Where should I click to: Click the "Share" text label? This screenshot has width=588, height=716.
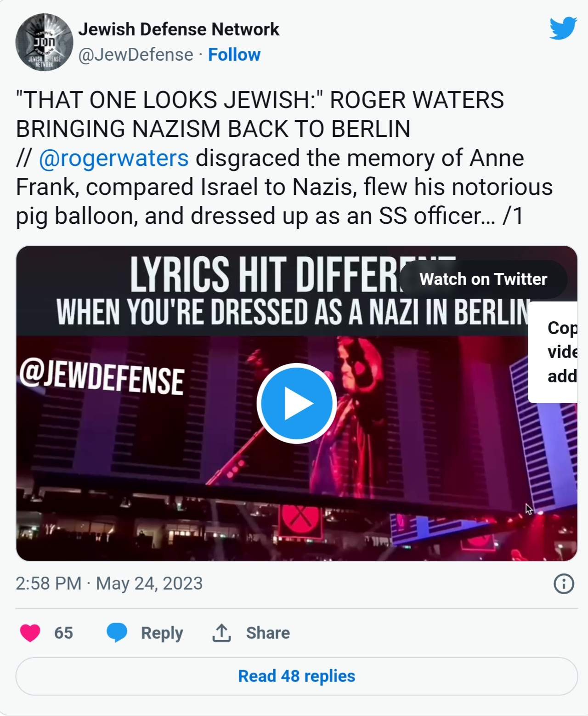click(268, 633)
